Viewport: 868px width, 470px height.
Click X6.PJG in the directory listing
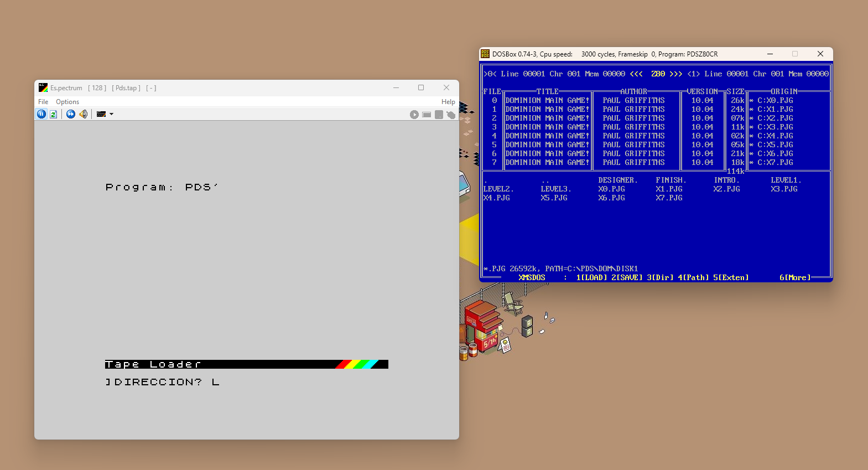[x=611, y=198]
